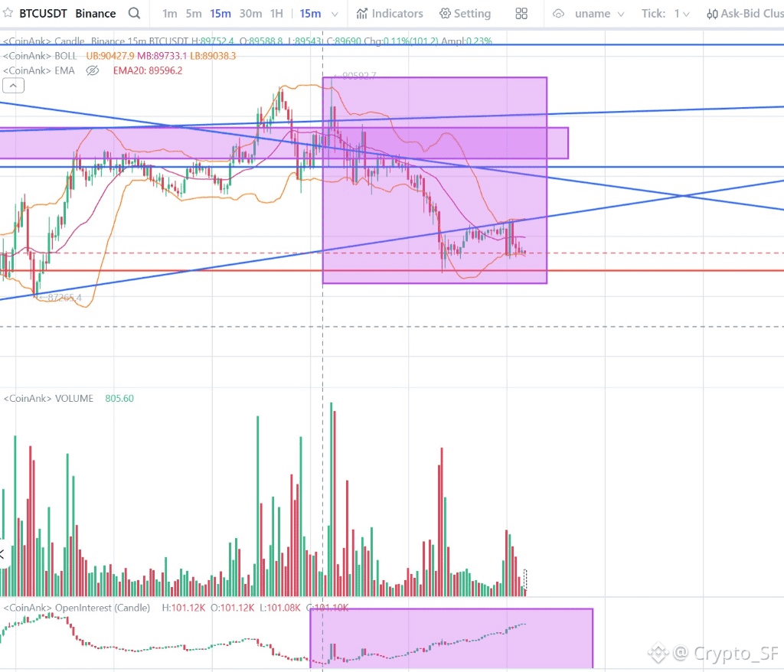
Task: Open the uname dropdown
Action: pos(599,14)
